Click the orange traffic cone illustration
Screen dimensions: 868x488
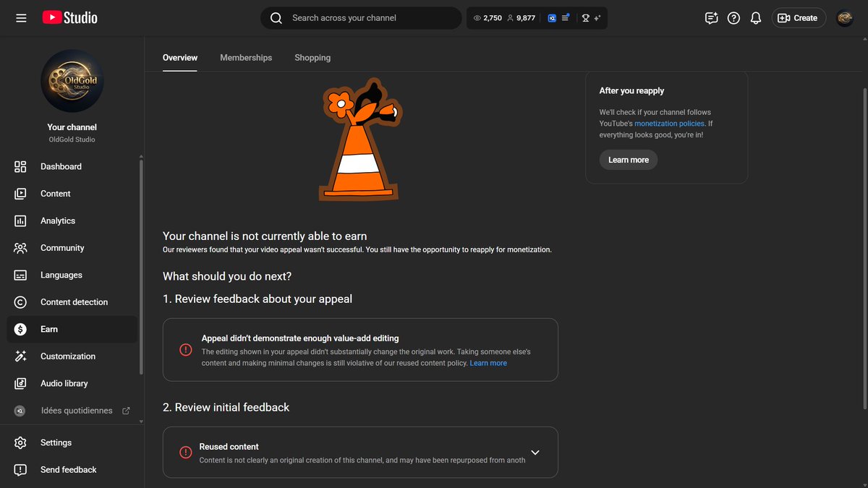359,140
